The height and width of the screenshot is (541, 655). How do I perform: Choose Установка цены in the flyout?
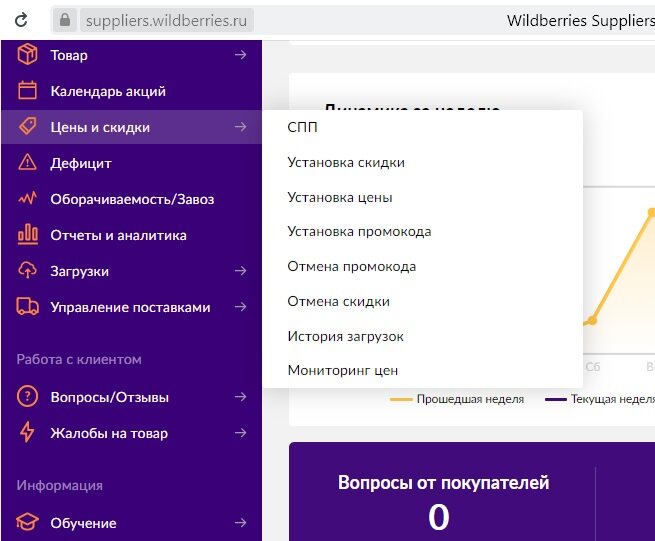340,197
